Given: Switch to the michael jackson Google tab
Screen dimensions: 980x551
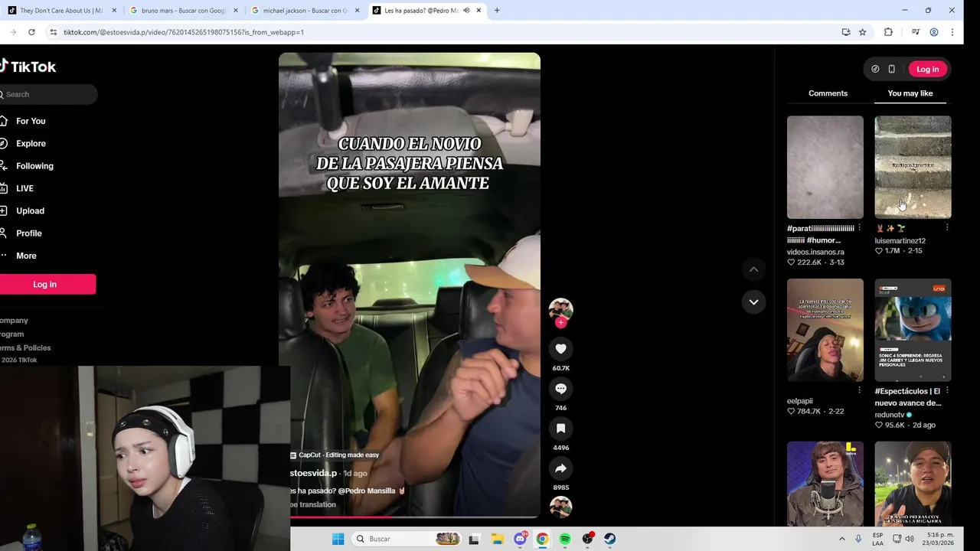Looking at the screenshot, I should pos(305,11).
